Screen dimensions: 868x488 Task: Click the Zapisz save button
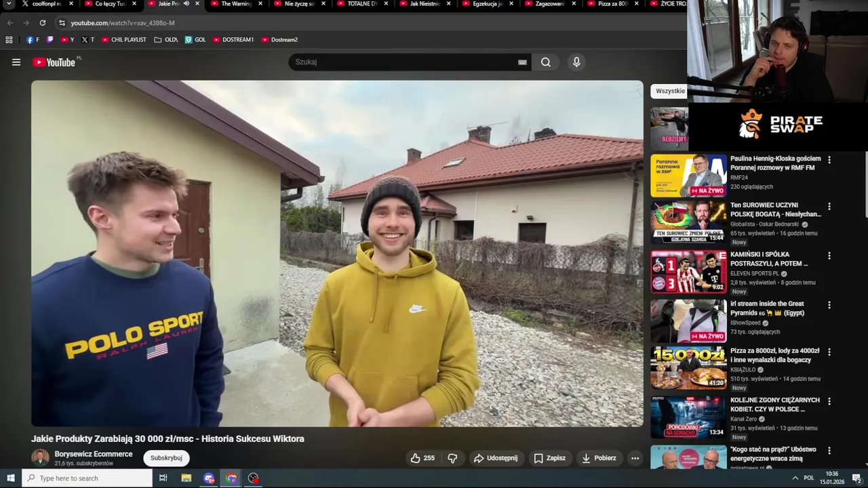(x=549, y=458)
